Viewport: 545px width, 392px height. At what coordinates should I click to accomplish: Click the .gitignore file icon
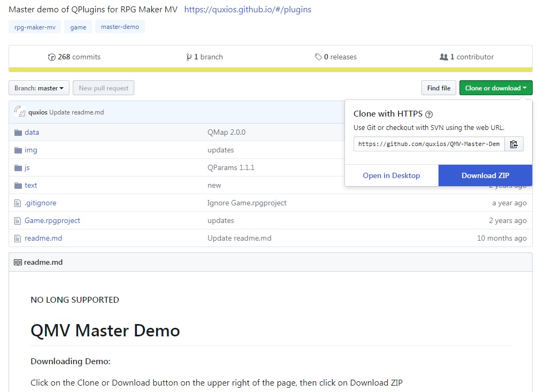(18, 203)
